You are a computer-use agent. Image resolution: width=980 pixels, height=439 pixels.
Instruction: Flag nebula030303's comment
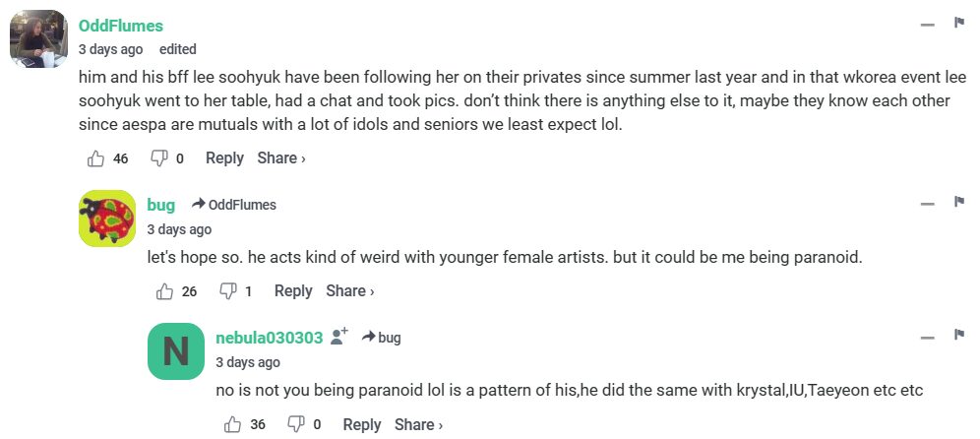tap(958, 337)
